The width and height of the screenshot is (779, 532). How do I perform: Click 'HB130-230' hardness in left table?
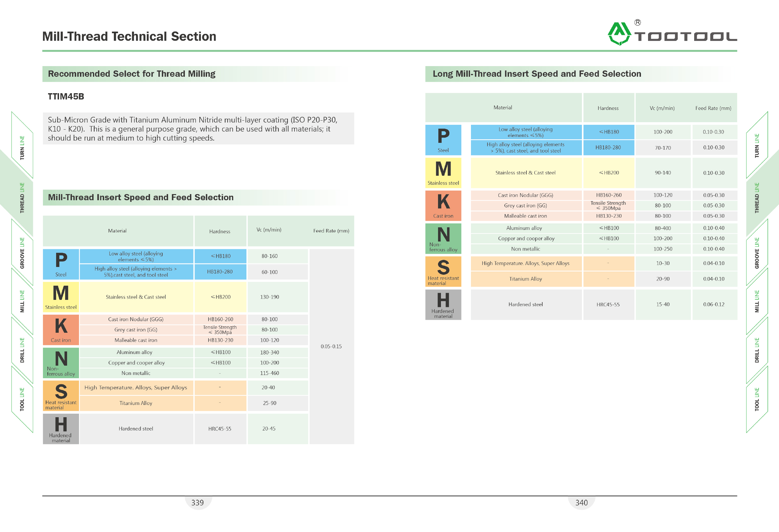tap(220, 340)
